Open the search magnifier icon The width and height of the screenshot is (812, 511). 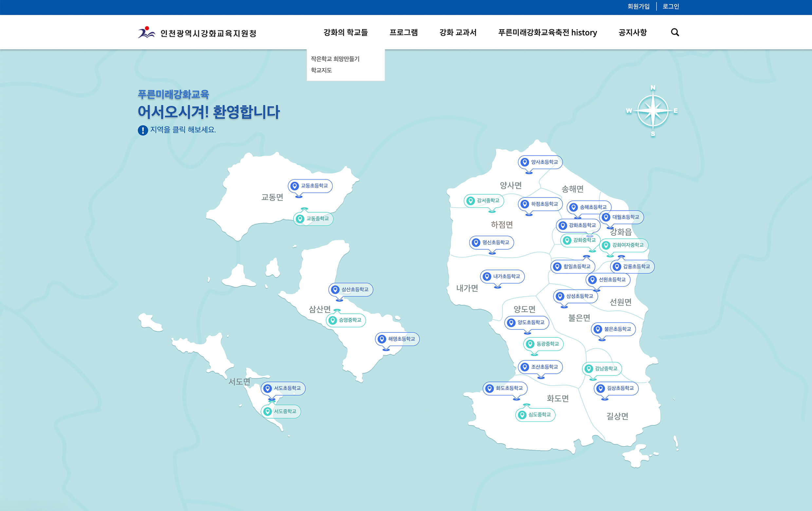tap(675, 32)
